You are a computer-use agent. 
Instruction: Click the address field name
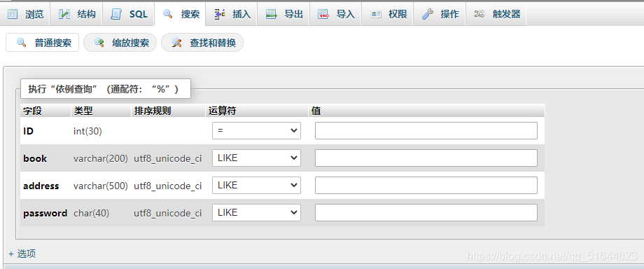pyautogui.click(x=41, y=186)
